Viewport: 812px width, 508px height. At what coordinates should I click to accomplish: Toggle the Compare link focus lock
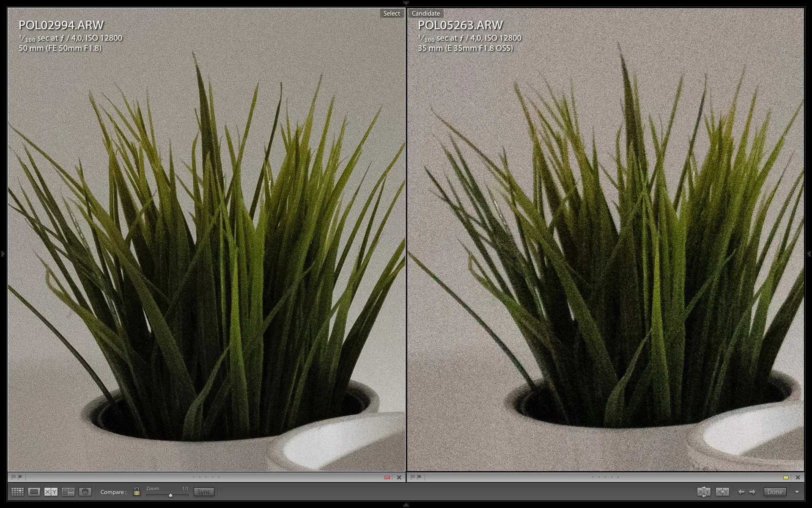click(137, 491)
